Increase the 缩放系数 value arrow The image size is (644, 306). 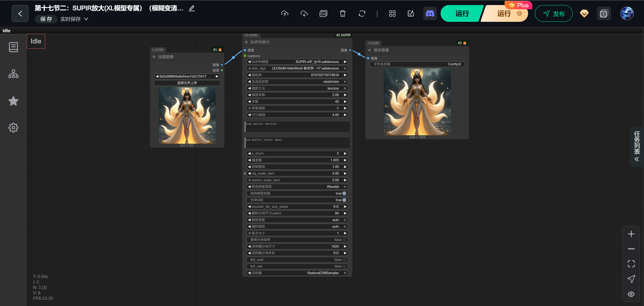click(345, 95)
